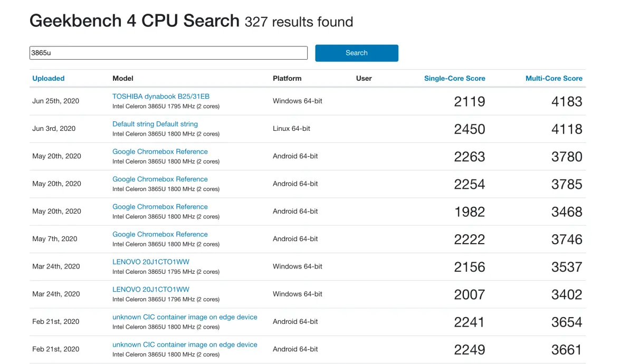Click multi-core score 3468
The height and width of the screenshot is (364, 629).
[566, 212]
